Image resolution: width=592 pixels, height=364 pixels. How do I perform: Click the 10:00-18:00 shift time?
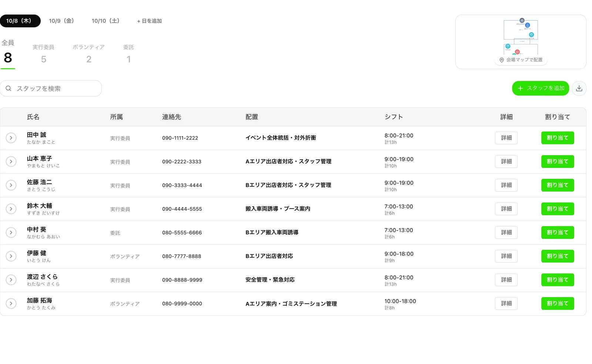click(x=400, y=301)
